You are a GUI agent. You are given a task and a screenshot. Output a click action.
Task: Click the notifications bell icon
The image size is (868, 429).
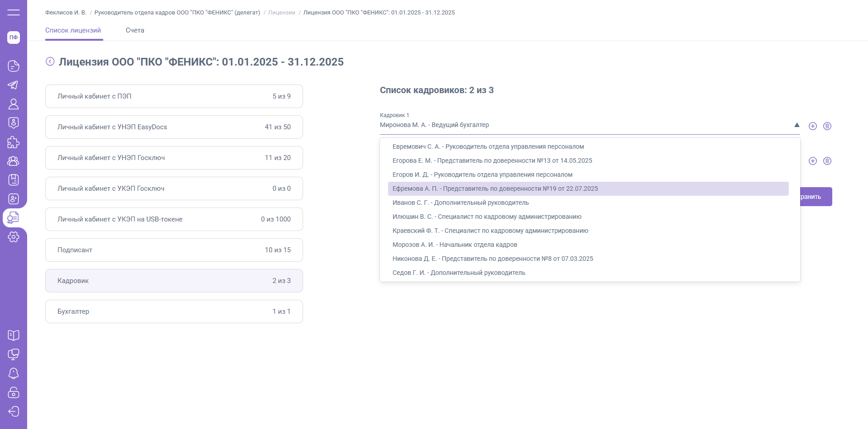[14, 373]
